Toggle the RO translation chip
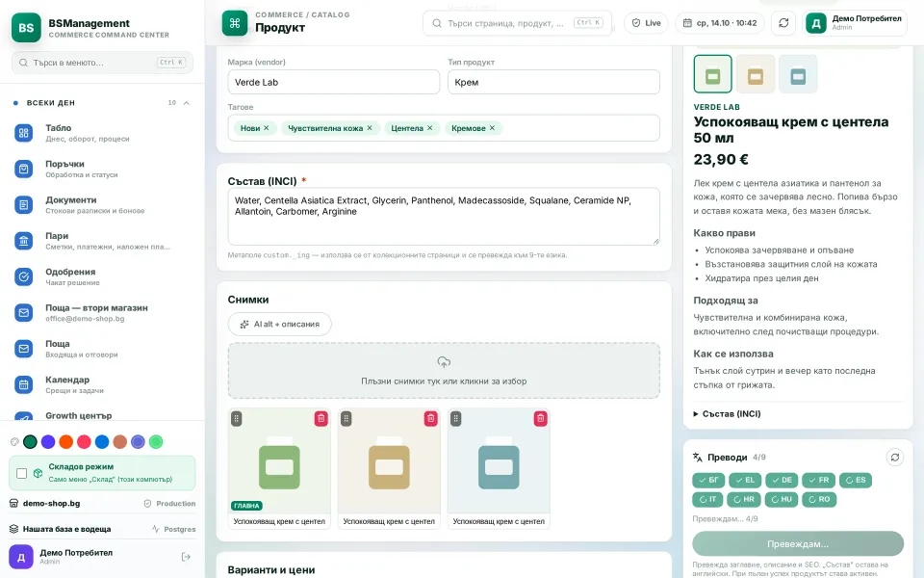Screen dimensions: 924x578 click(x=819, y=500)
